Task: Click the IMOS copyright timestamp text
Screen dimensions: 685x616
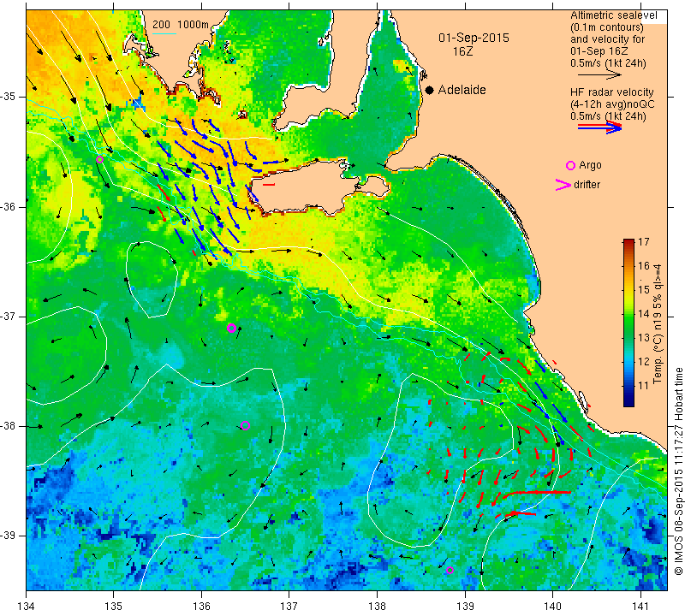Action: click(x=678, y=471)
